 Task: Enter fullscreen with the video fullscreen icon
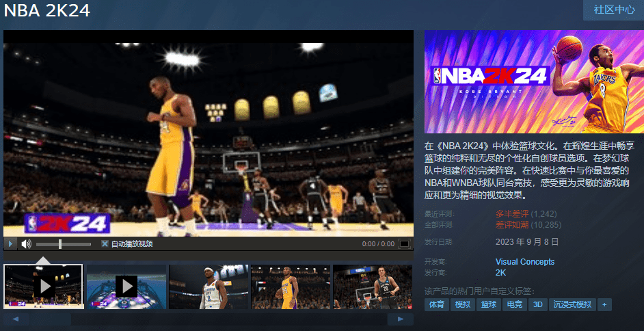pyautogui.click(x=405, y=243)
